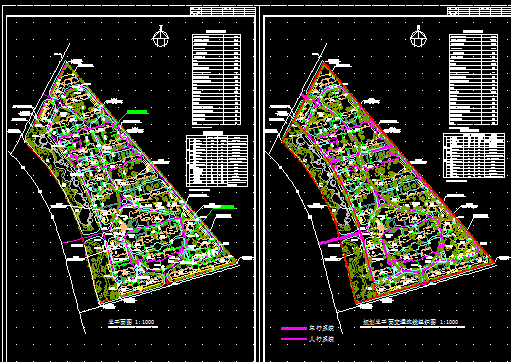
Task: Click the north arrow symbol on right sheet
Action: coord(419,36)
